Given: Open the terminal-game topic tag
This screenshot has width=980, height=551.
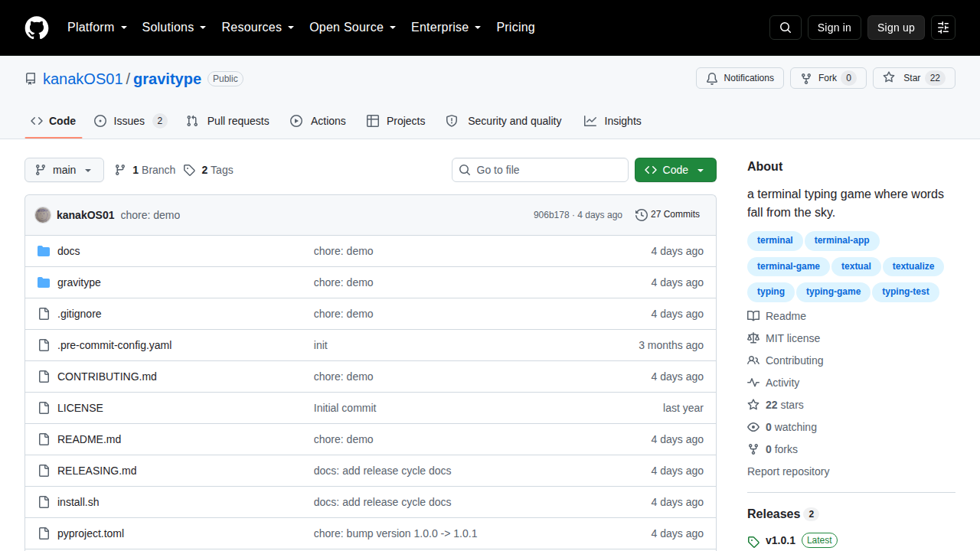Looking at the screenshot, I should [x=788, y=266].
